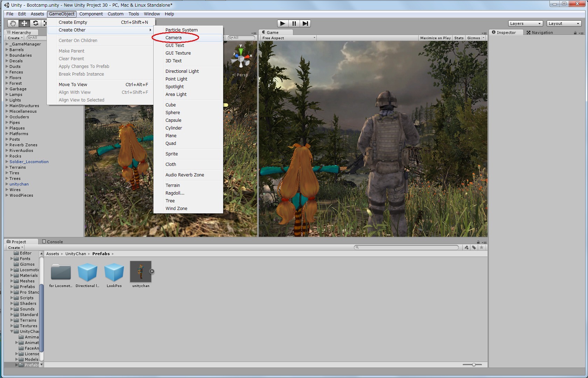This screenshot has width=588, height=378.
Task: Select the Hand tool in toolbar
Action: pyautogui.click(x=13, y=23)
